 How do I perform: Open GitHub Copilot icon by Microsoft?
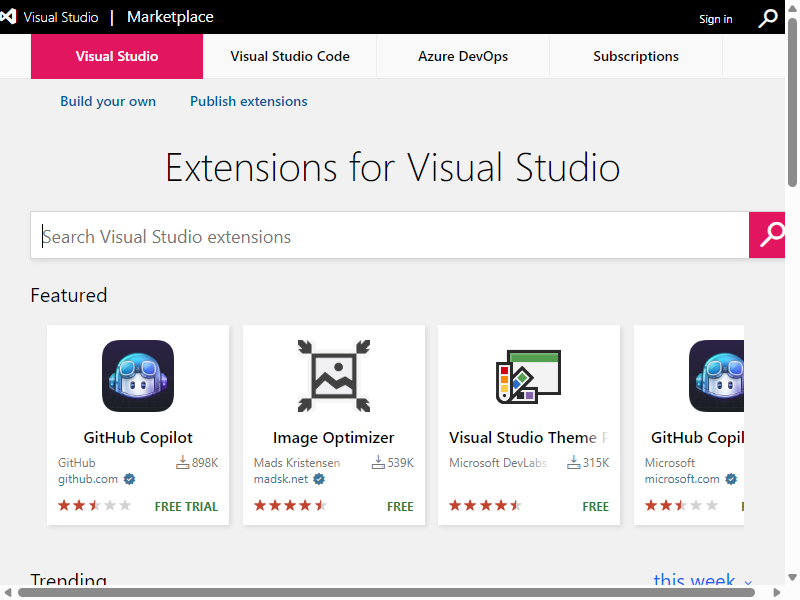716,376
